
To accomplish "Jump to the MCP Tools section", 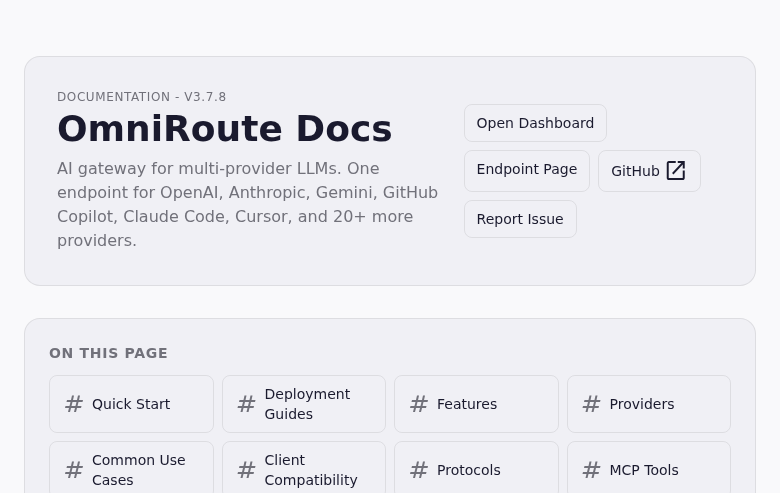I will [x=649, y=468].
